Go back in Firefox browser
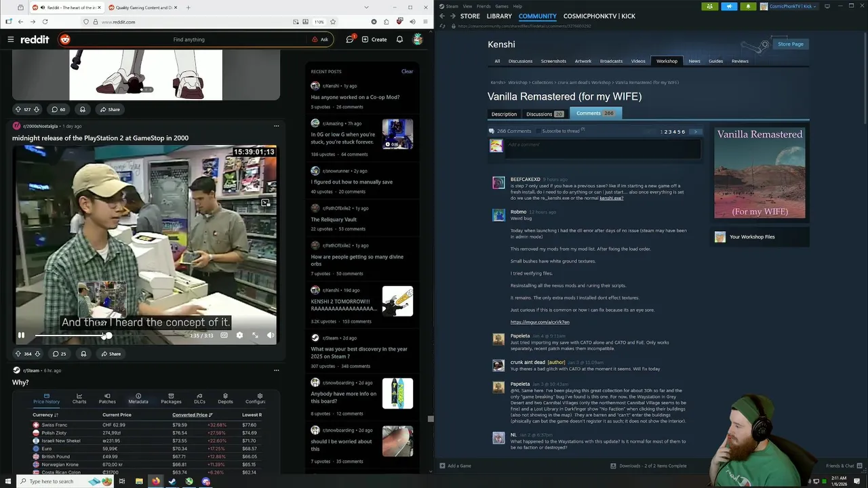 20,22
